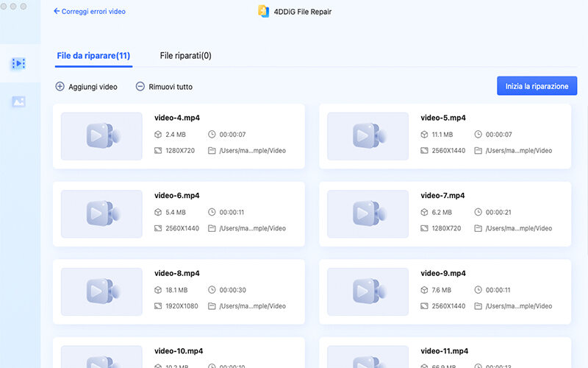Click resolution icon of video-4.mp4
The height and width of the screenshot is (368, 588).
pyautogui.click(x=158, y=151)
